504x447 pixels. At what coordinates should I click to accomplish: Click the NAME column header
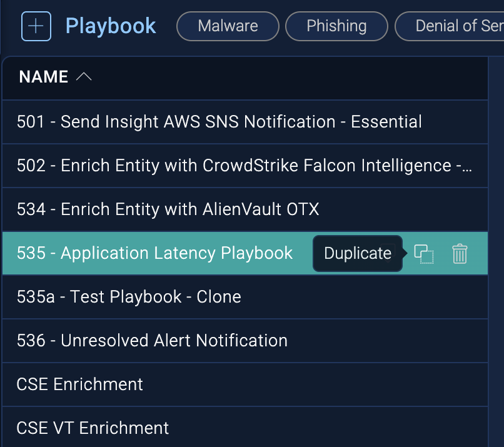[x=44, y=77]
